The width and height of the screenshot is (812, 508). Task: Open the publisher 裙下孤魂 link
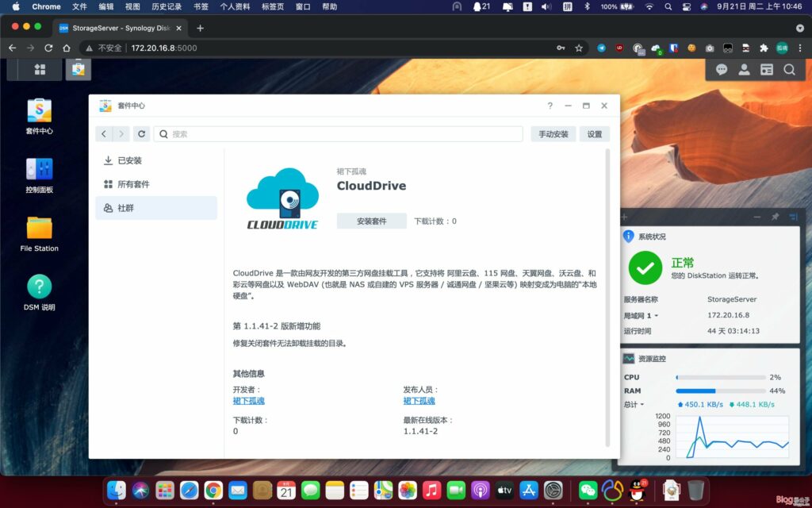(419, 401)
